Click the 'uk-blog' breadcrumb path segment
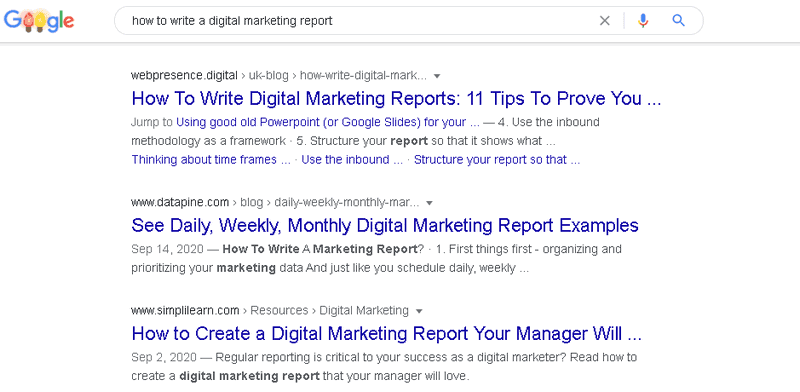Image resolution: width=800 pixels, height=392 pixels. (268, 76)
